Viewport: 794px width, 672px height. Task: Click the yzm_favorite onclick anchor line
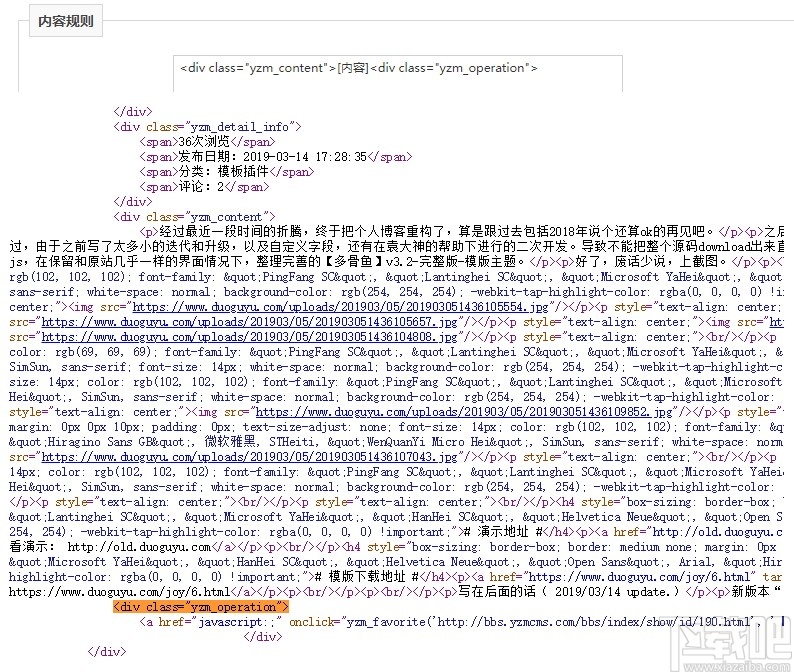tap(462, 622)
